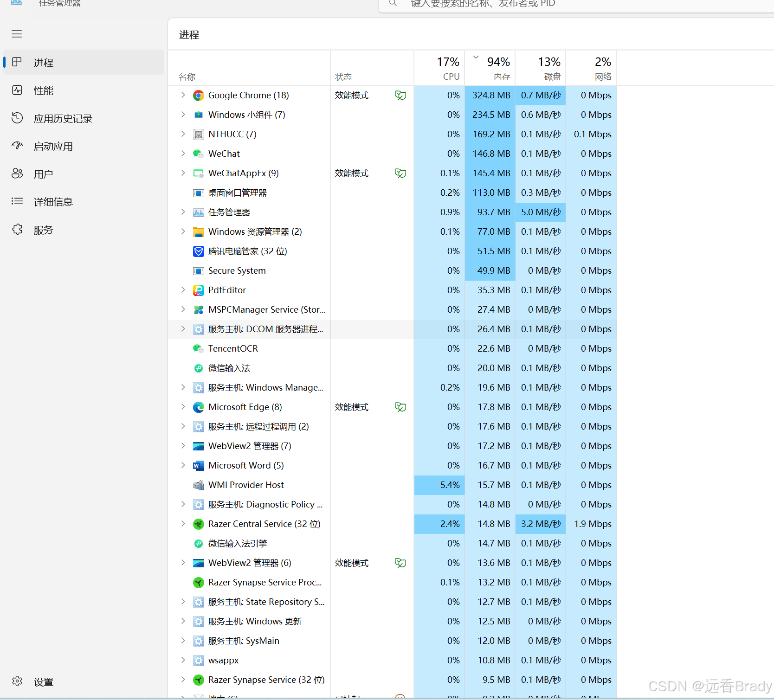Select 服务主机: DCOM 服务器进程 row
Screen dimensions: 774x700
pyautogui.click(x=392, y=329)
